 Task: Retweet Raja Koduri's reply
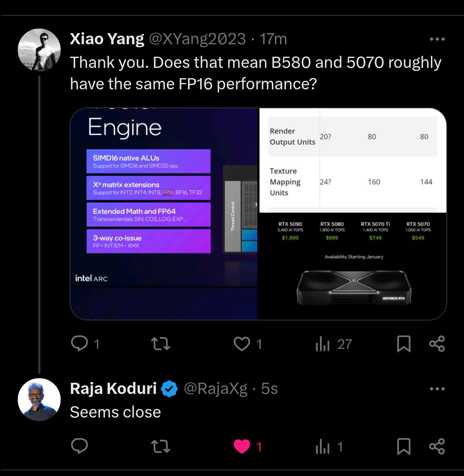click(161, 447)
